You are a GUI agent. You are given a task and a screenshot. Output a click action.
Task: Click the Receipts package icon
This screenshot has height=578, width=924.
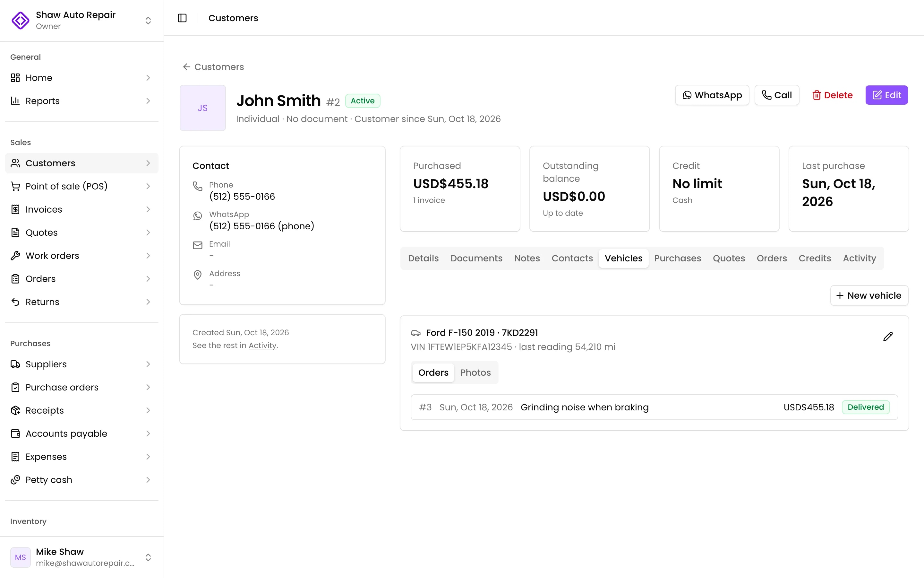15,411
